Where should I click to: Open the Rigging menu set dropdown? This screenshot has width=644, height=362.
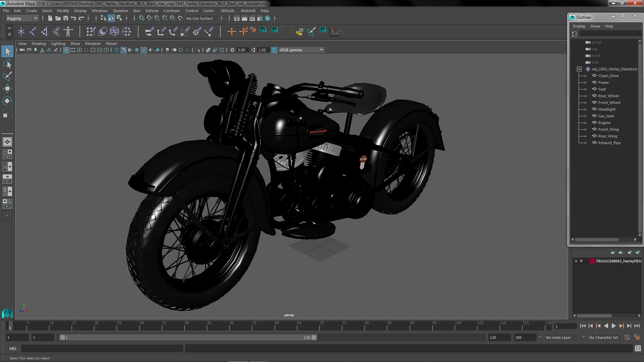pyautogui.click(x=22, y=18)
